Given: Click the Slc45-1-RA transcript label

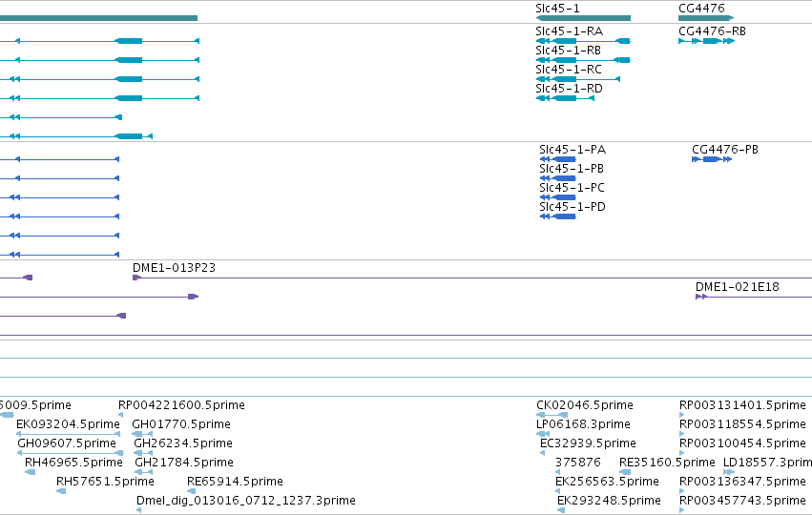Looking at the screenshot, I should coord(569,31).
